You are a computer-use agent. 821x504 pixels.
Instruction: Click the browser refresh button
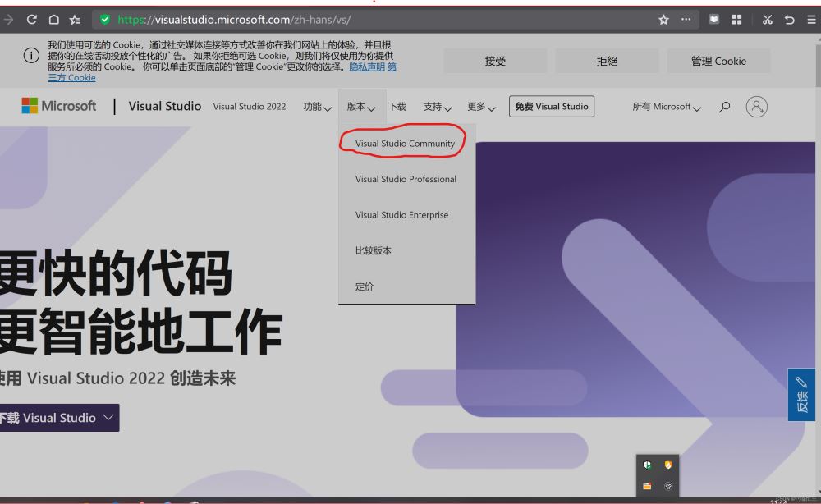[32, 20]
